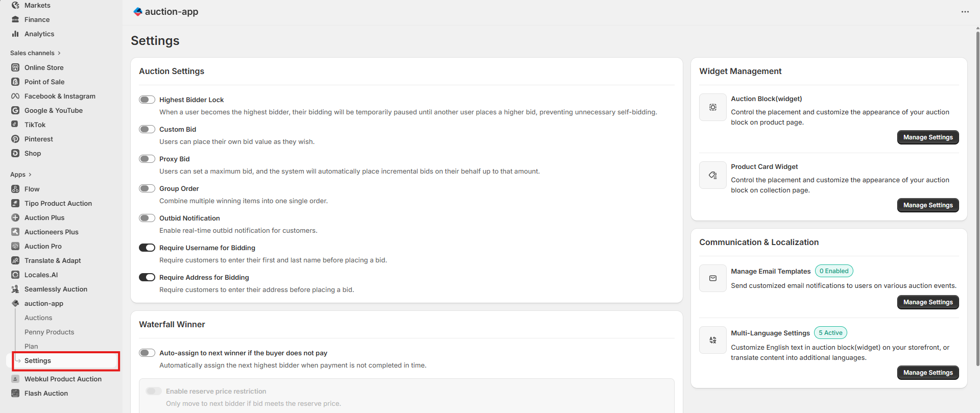
Task: Click the TikTok sales channel icon
Action: pyautogui.click(x=15, y=125)
